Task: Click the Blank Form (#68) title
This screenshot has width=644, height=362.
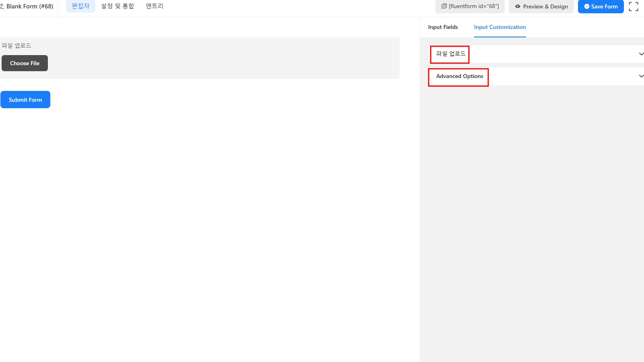Action: coord(30,6)
